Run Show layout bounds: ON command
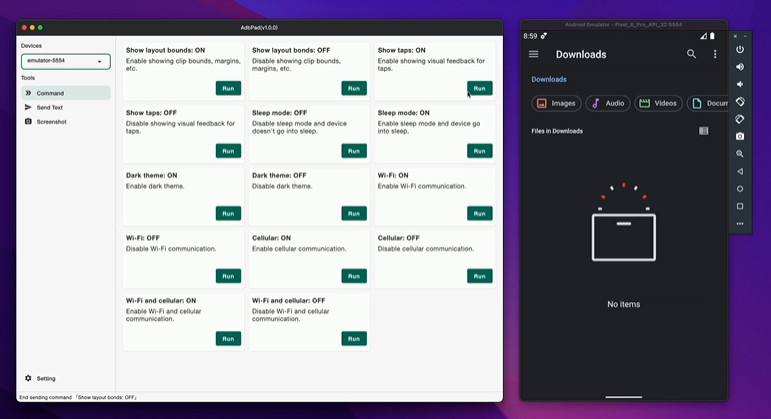771x419 pixels. click(x=228, y=89)
